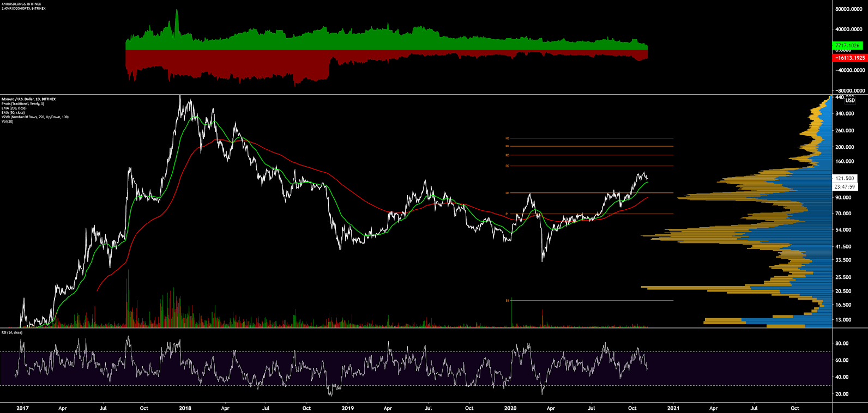The image size is (868, 413).
Task: Click the 160.000 price axis label
Action: 844,161
